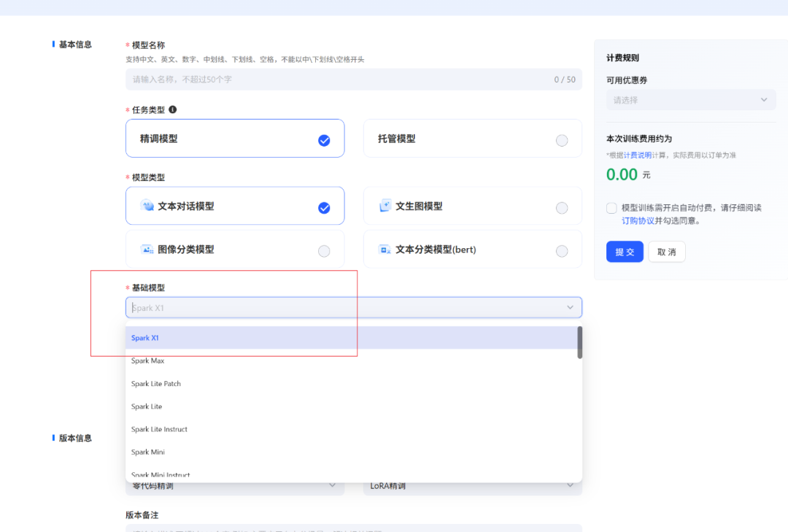Image resolution: width=788 pixels, height=532 pixels.
Task: Tick the auto-payment agreement checkbox
Action: pyautogui.click(x=611, y=208)
